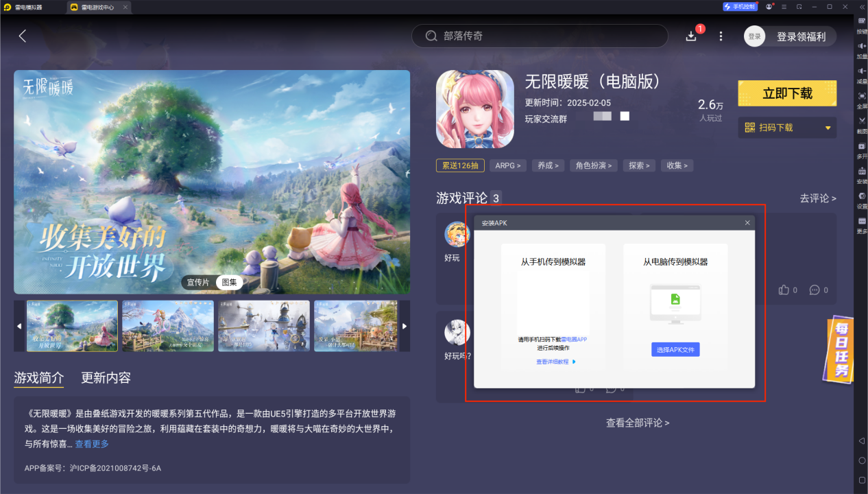The height and width of the screenshot is (494, 868).
Task: Click 查看全部评论 > link
Action: [x=638, y=423]
